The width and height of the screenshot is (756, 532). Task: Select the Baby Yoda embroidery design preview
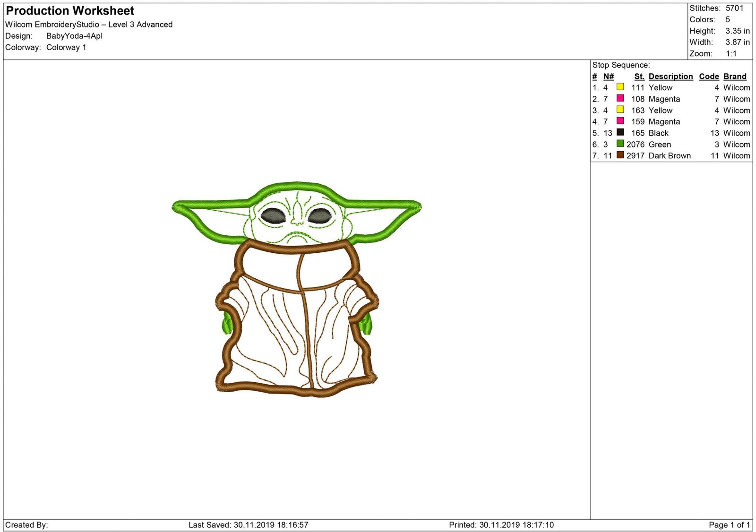(296, 289)
